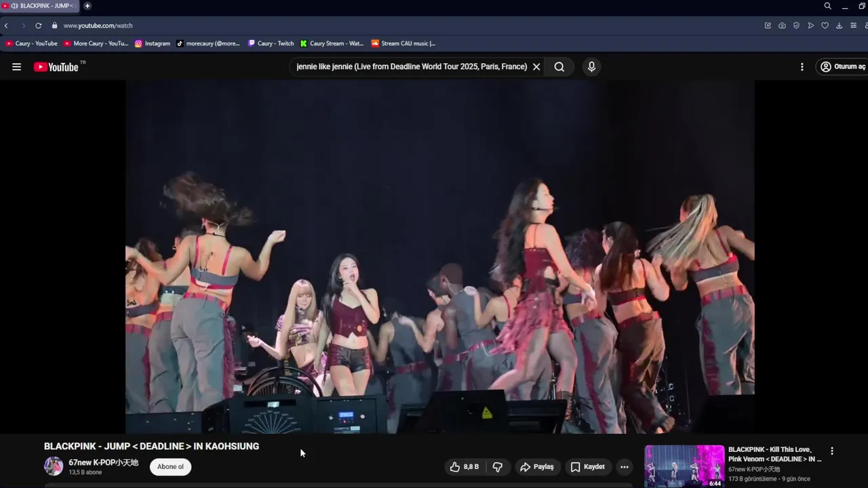The image size is (868, 488).
Task: Click the playing video frame
Action: 439,256
